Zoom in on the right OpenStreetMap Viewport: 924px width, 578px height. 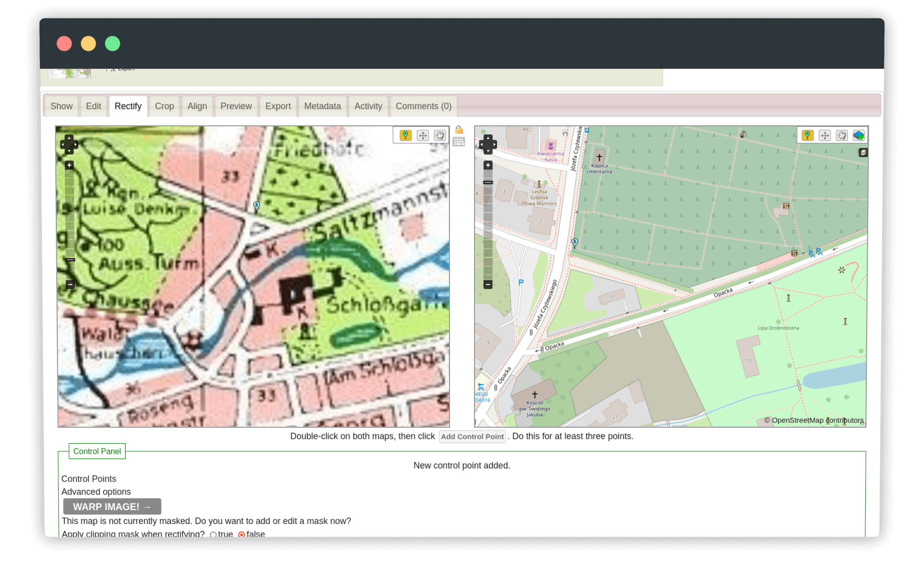point(488,165)
